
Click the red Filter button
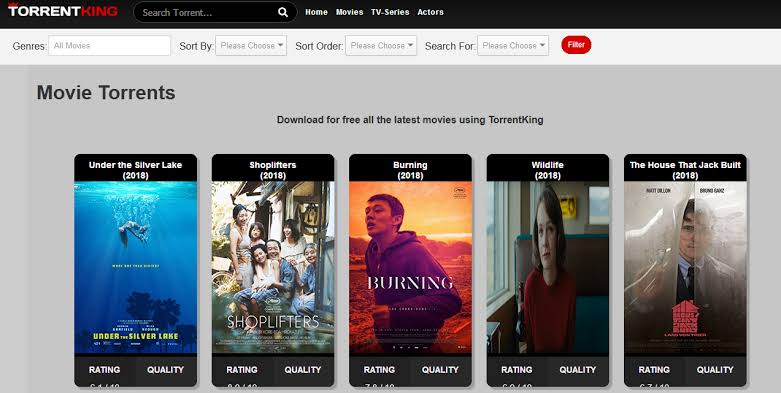[x=576, y=45]
